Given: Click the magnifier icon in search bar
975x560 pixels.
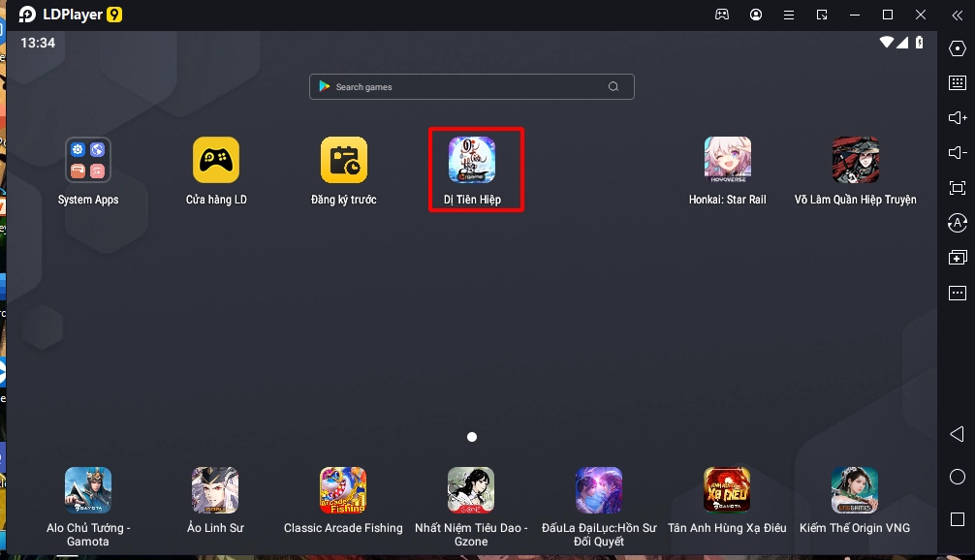Looking at the screenshot, I should point(613,87).
